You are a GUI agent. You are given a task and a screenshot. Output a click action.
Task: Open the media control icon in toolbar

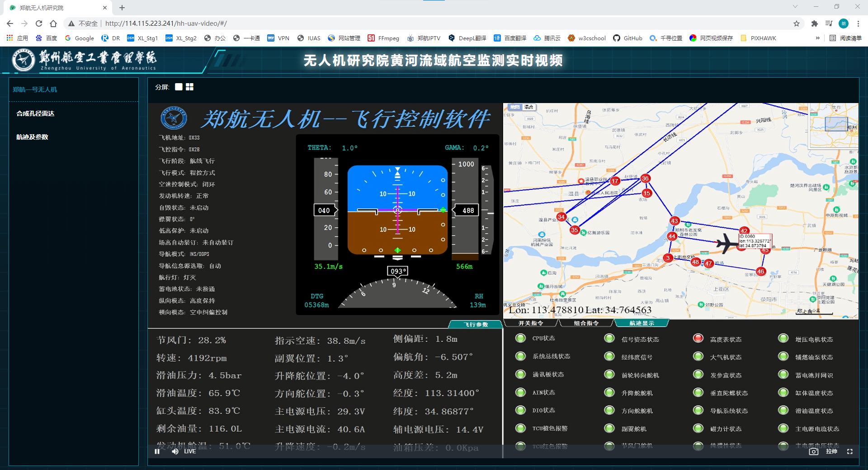[x=829, y=23]
